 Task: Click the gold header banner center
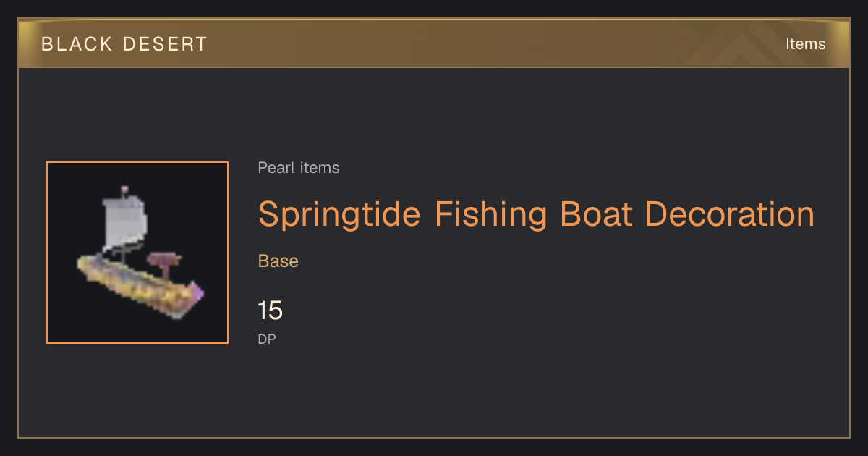coord(434,43)
